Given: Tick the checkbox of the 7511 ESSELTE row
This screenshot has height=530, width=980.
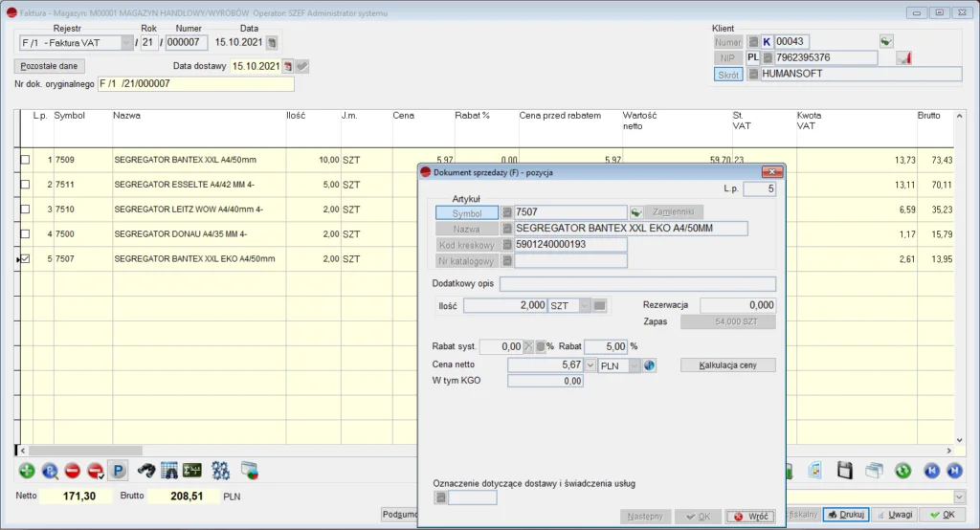Looking at the screenshot, I should [25, 185].
